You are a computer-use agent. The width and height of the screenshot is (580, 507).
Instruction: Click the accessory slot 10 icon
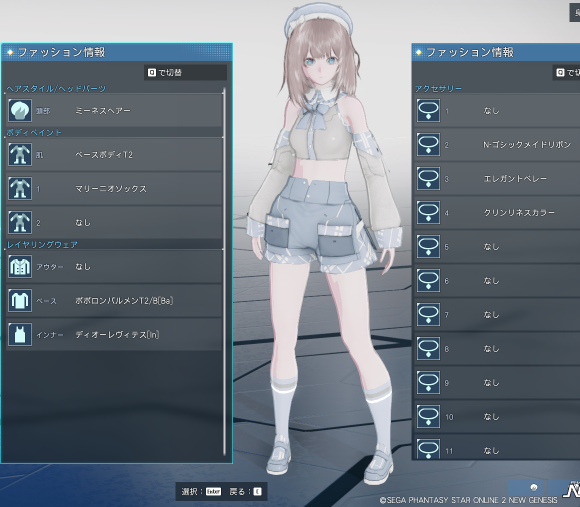[428, 417]
